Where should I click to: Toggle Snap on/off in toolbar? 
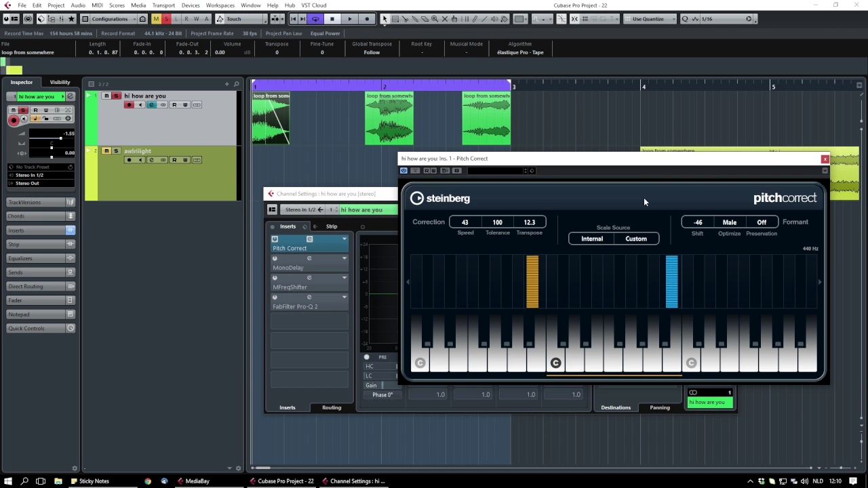coord(575,19)
